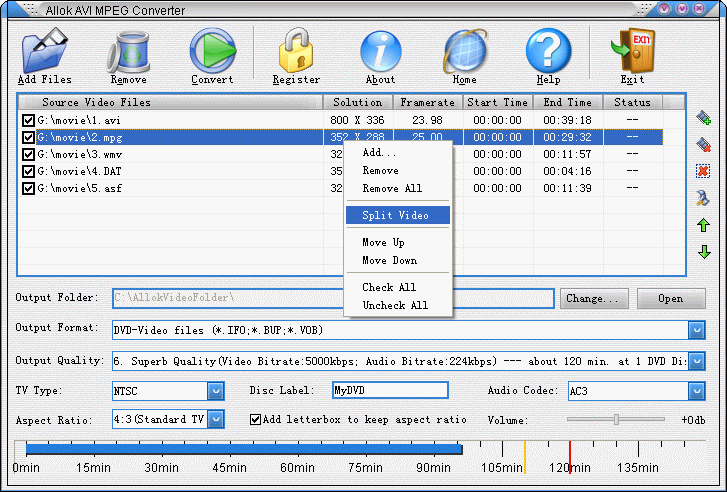Click the split video tools side icon
This screenshot has height=492, width=727.
click(x=703, y=198)
